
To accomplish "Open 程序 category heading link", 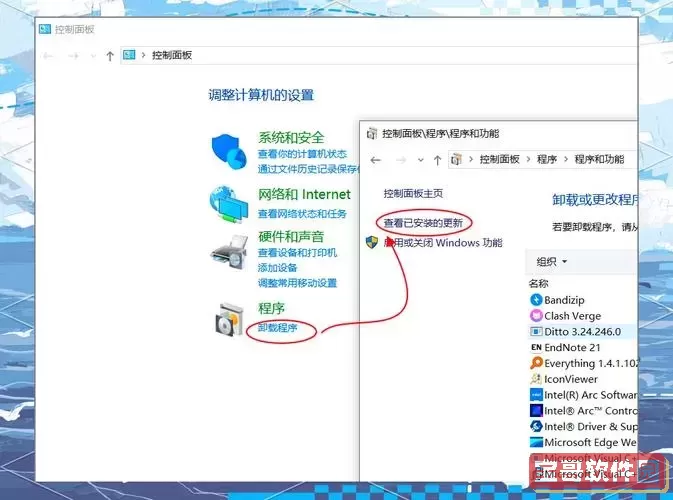I will pyautogui.click(x=271, y=308).
